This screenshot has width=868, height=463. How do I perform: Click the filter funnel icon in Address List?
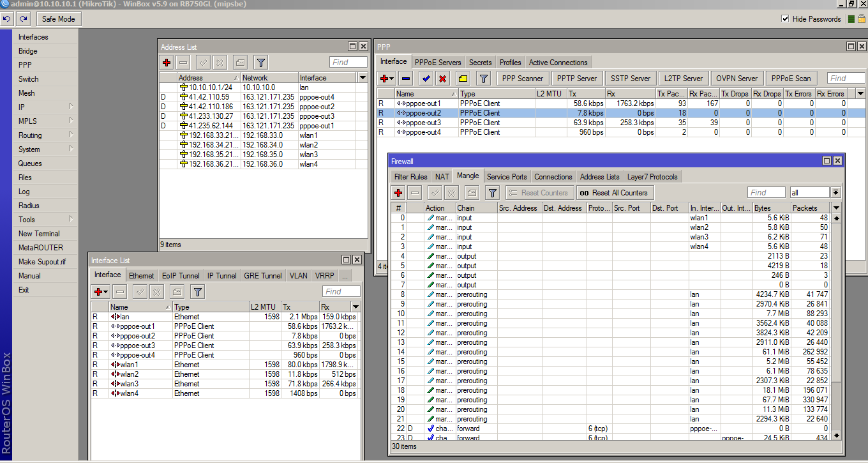pyautogui.click(x=260, y=62)
